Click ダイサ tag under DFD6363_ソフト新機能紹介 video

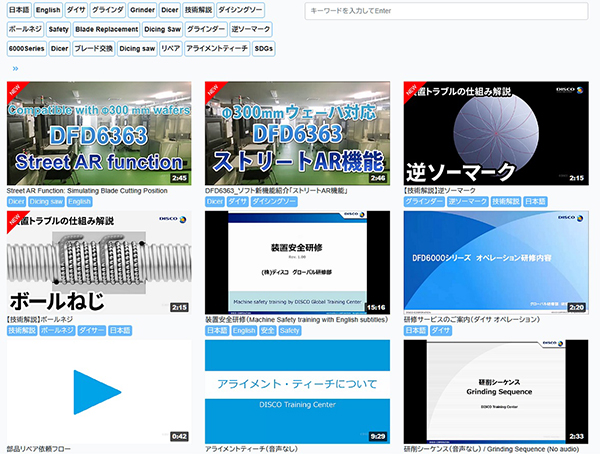(x=237, y=202)
